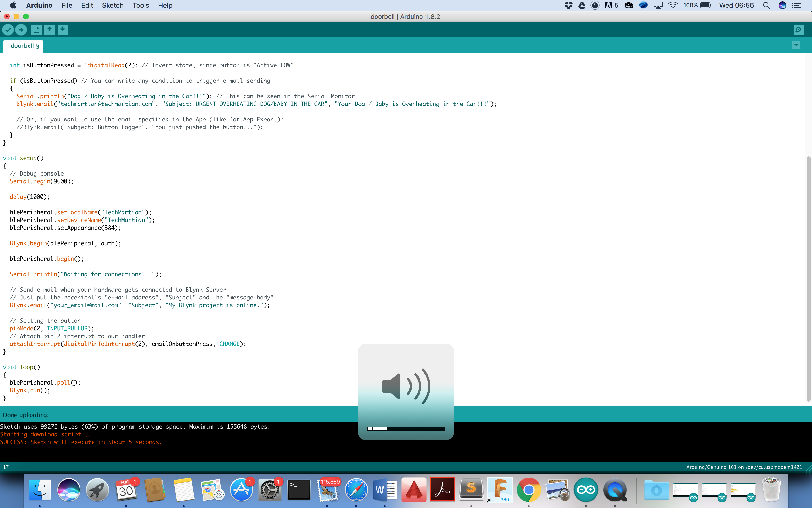Open the Arduino application menu
The image size is (812, 508).
click(39, 5)
